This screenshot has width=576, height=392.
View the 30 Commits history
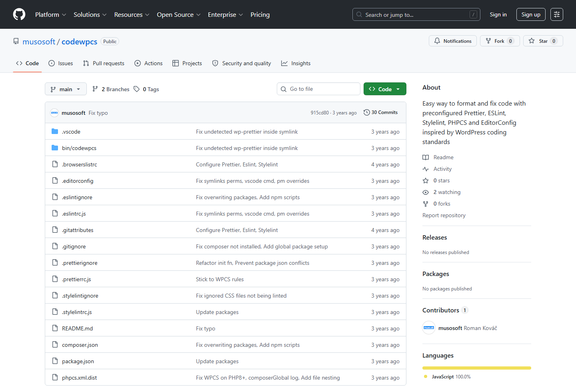coord(380,112)
